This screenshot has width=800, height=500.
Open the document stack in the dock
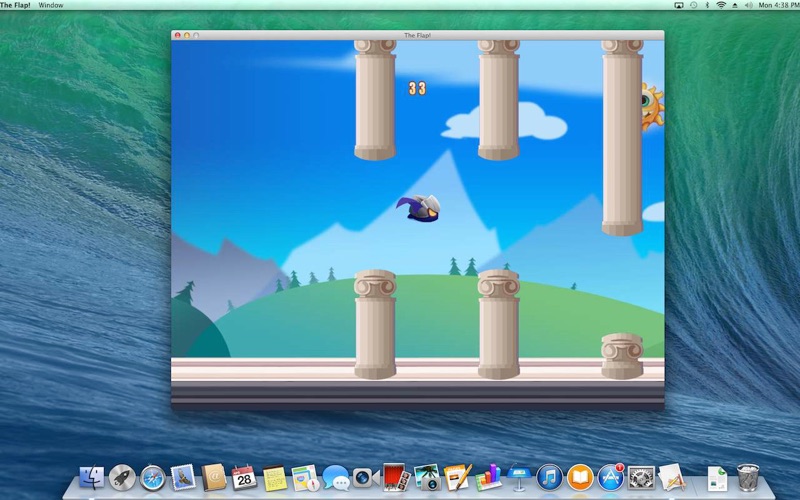[717, 479]
